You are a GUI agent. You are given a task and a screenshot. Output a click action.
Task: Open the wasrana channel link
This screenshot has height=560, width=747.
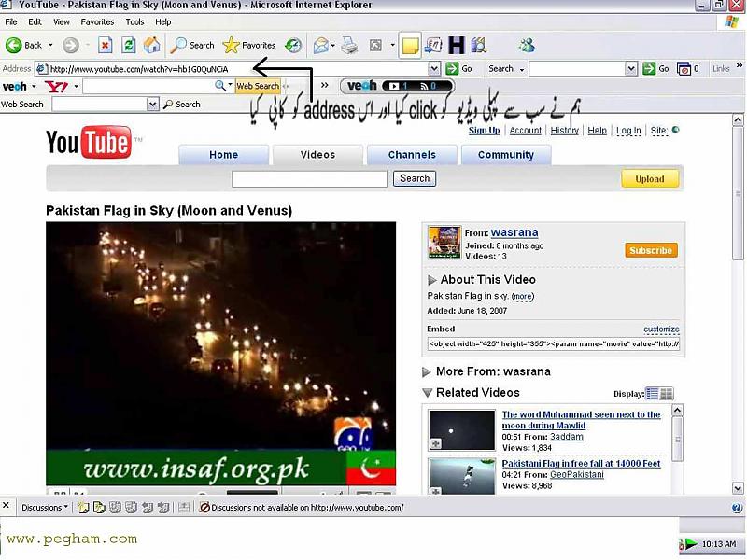pyautogui.click(x=514, y=232)
